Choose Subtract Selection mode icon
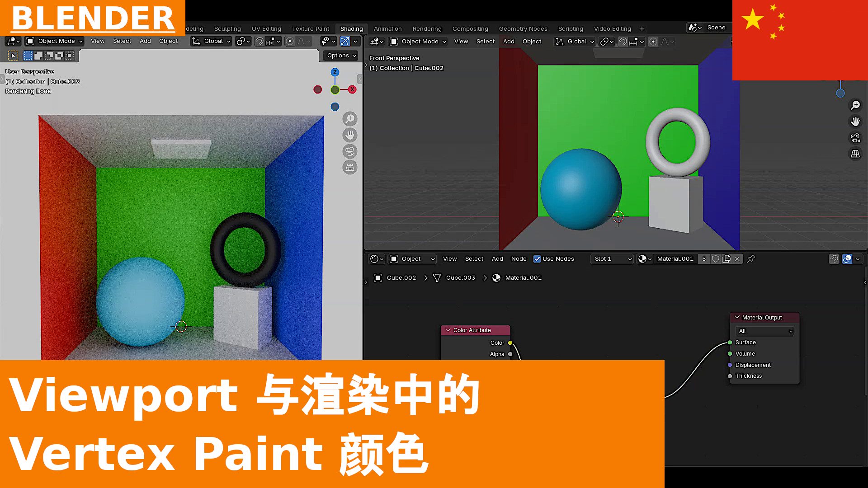The height and width of the screenshot is (488, 868). 49,56
